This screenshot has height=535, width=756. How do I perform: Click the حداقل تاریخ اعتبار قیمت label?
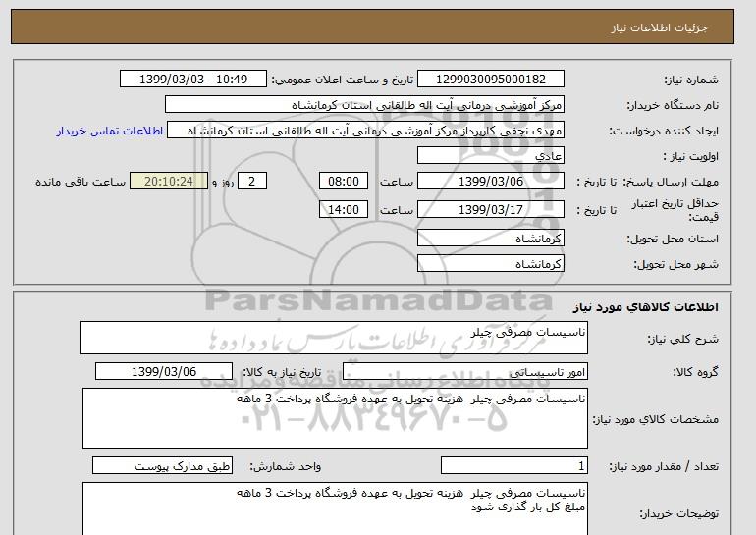675,210
